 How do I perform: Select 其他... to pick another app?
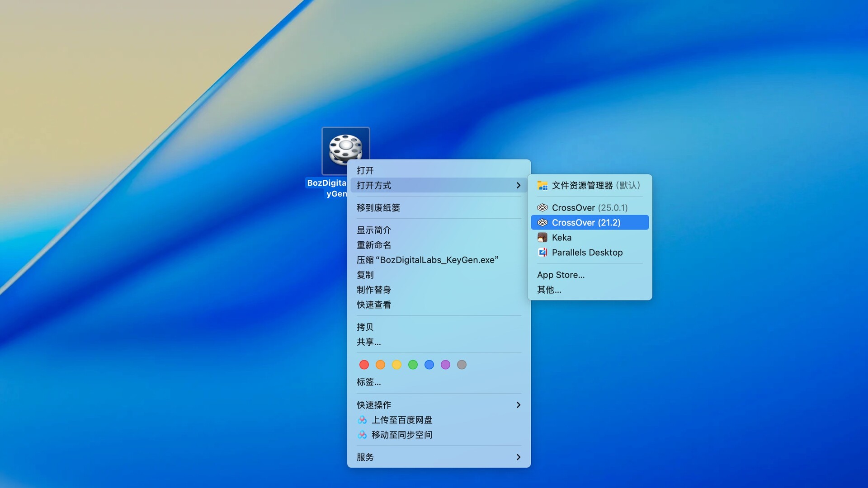coord(590,290)
